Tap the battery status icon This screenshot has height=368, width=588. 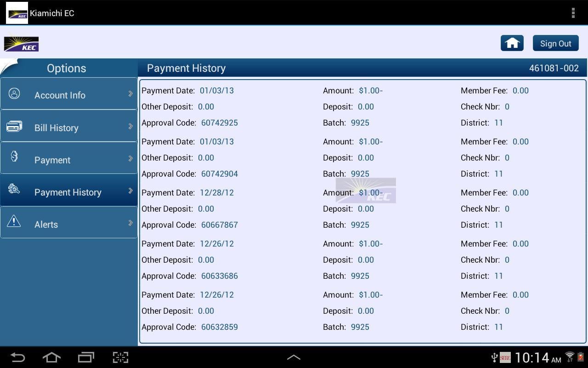pyautogui.click(x=581, y=357)
